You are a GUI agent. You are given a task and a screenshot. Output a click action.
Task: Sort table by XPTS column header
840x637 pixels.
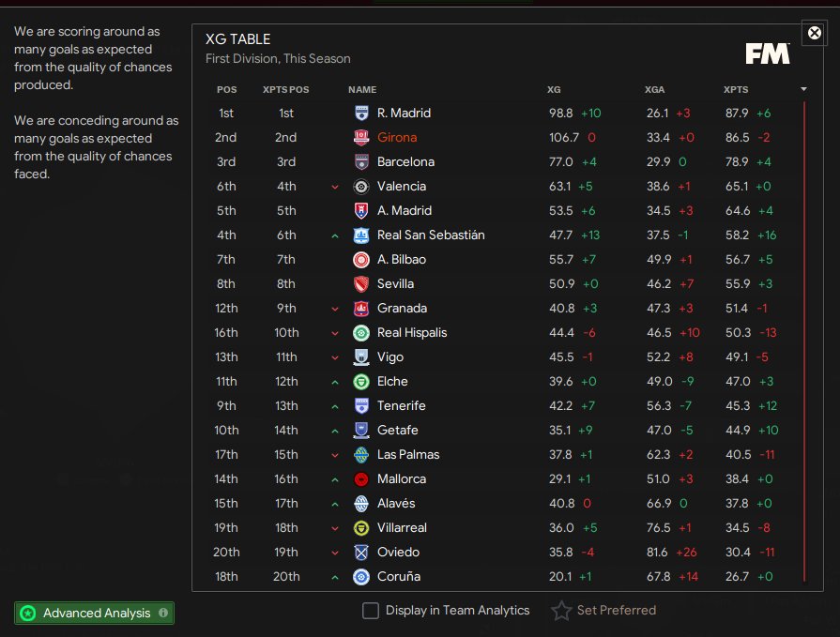point(736,90)
